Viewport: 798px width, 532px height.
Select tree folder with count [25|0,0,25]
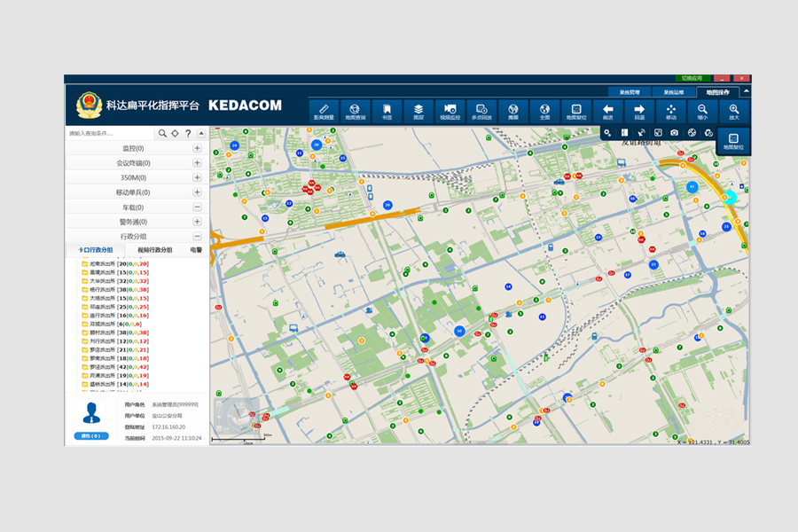click(x=115, y=307)
